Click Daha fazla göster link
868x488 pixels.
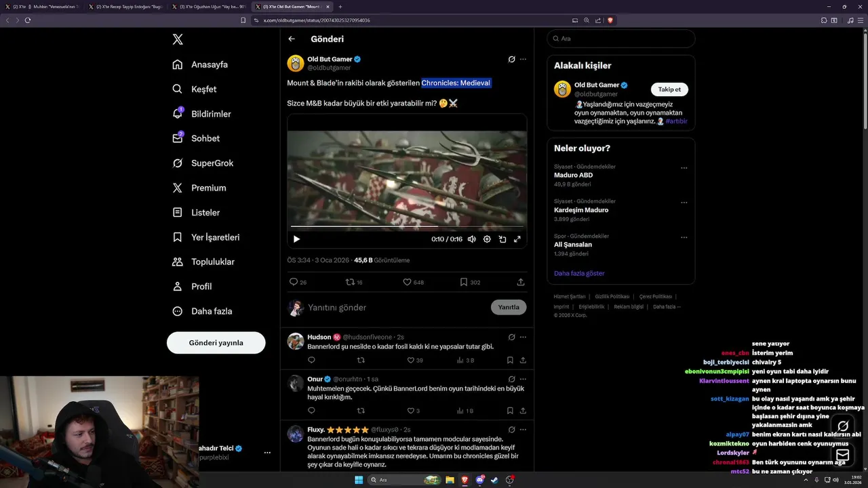tap(579, 273)
